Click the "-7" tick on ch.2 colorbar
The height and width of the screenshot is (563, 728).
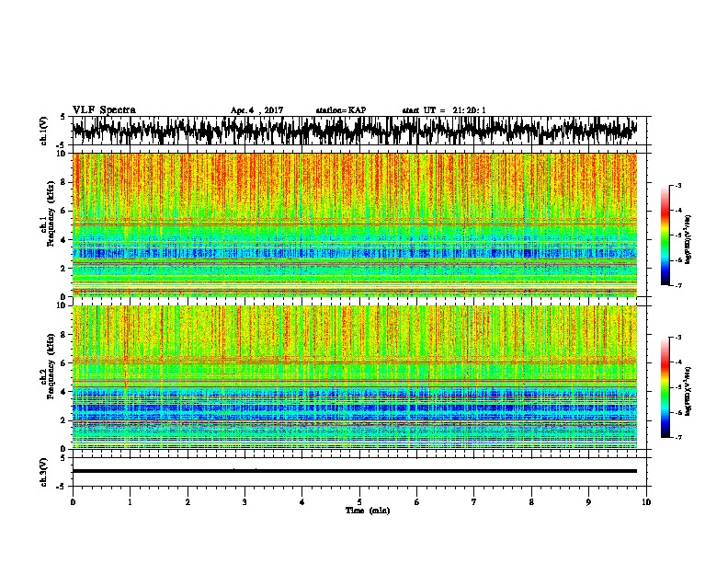(x=678, y=437)
